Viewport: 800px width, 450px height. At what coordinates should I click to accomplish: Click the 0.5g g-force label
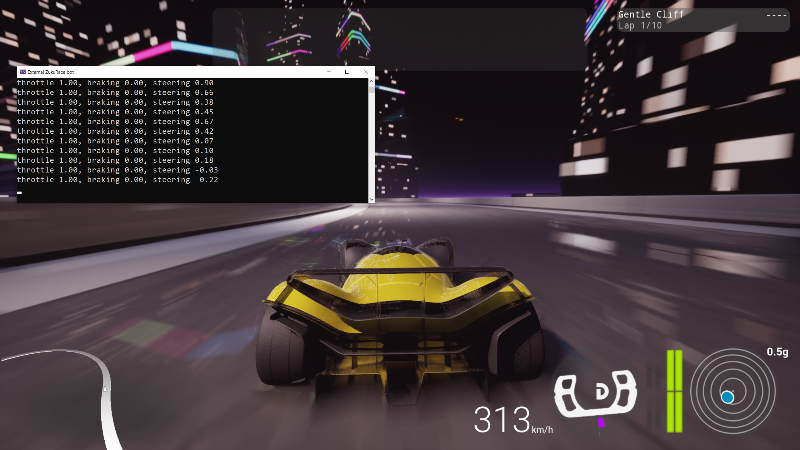pyautogui.click(x=777, y=352)
